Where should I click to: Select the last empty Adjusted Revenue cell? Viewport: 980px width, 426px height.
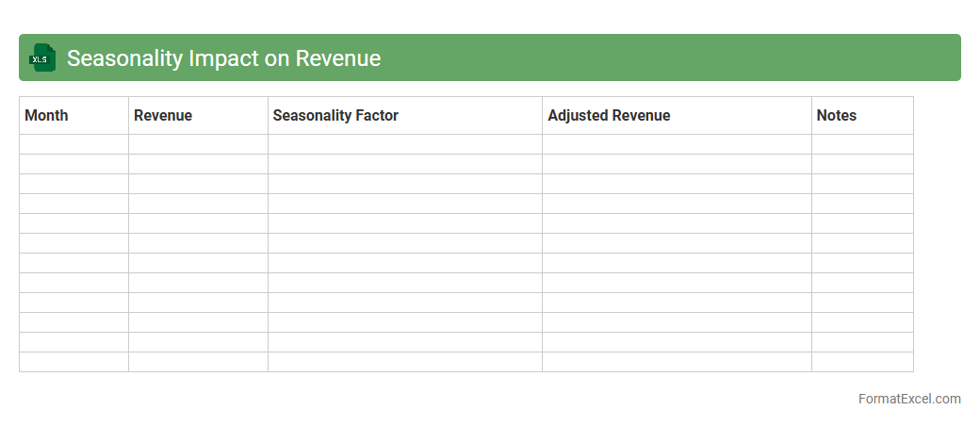click(x=676, y=362)
